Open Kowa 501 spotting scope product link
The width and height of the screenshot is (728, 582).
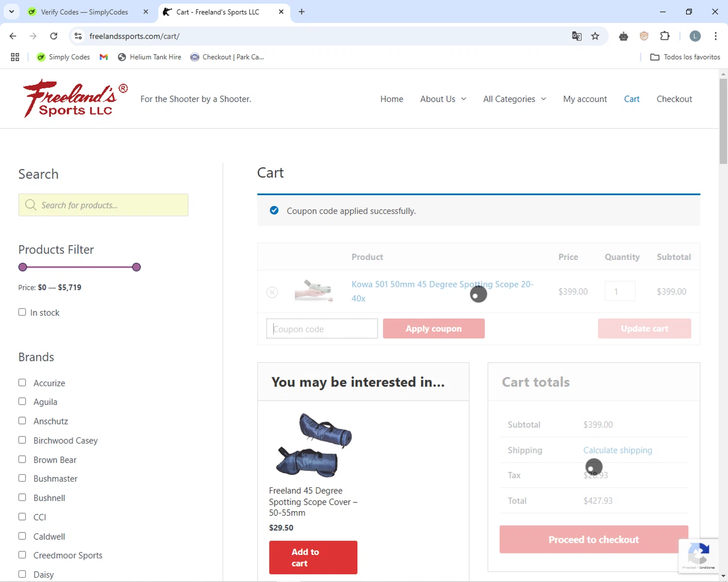click(x=442, y=291)
